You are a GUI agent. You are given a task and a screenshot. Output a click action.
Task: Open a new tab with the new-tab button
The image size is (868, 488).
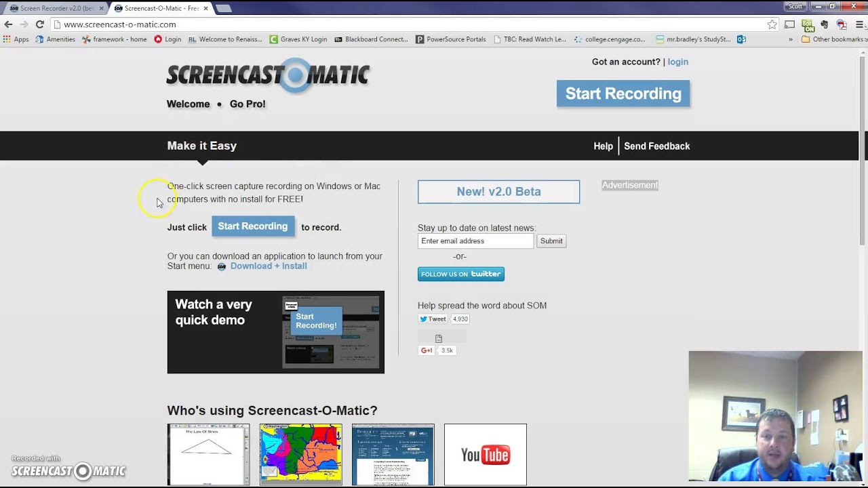coord(223,8)
